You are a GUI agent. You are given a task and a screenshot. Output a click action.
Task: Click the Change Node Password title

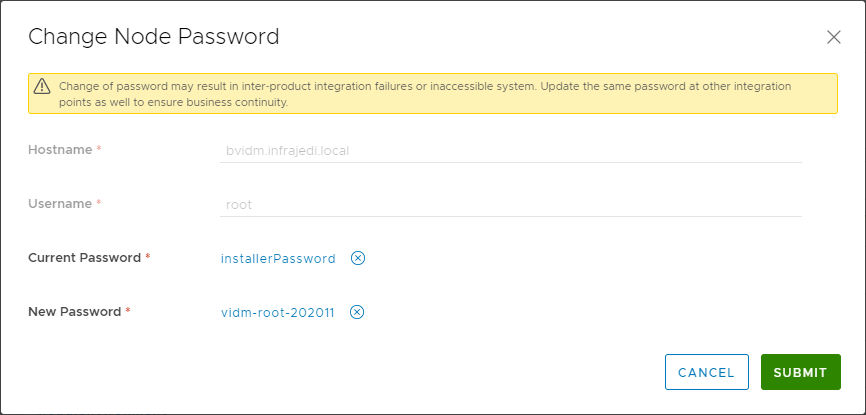pos(154,37)
